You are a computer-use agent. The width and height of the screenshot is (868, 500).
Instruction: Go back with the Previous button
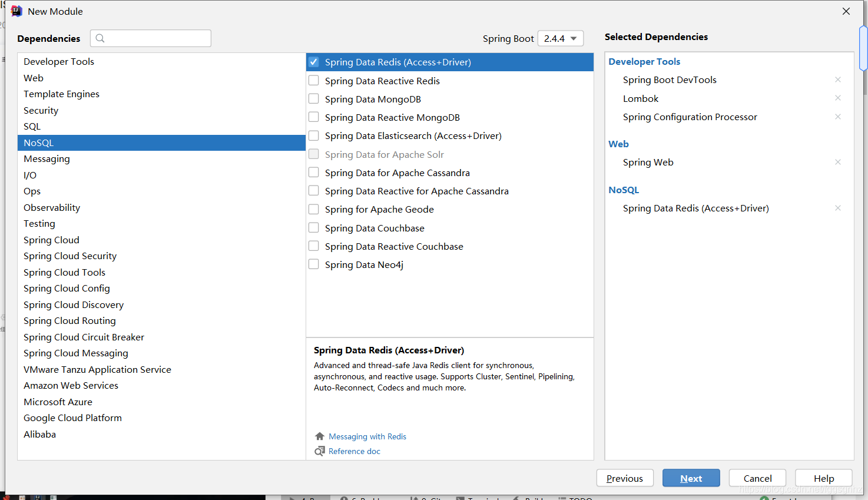pos(625,478)
